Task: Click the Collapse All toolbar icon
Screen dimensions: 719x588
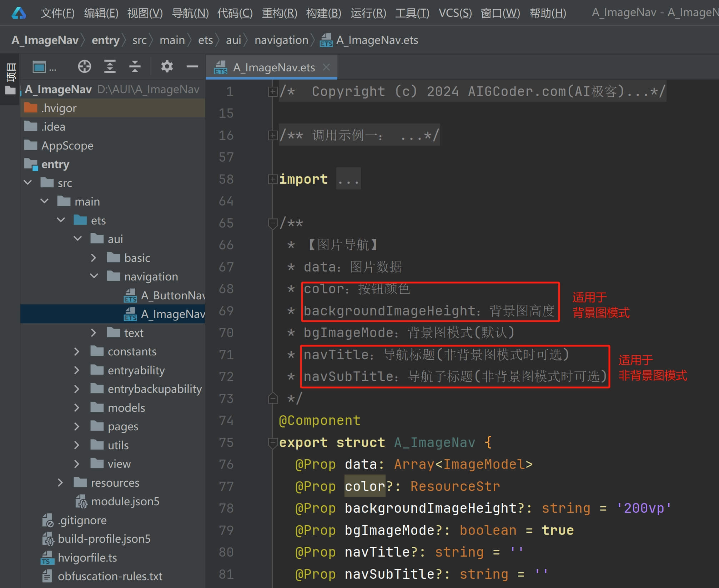Action: click(x=135, y=67)
